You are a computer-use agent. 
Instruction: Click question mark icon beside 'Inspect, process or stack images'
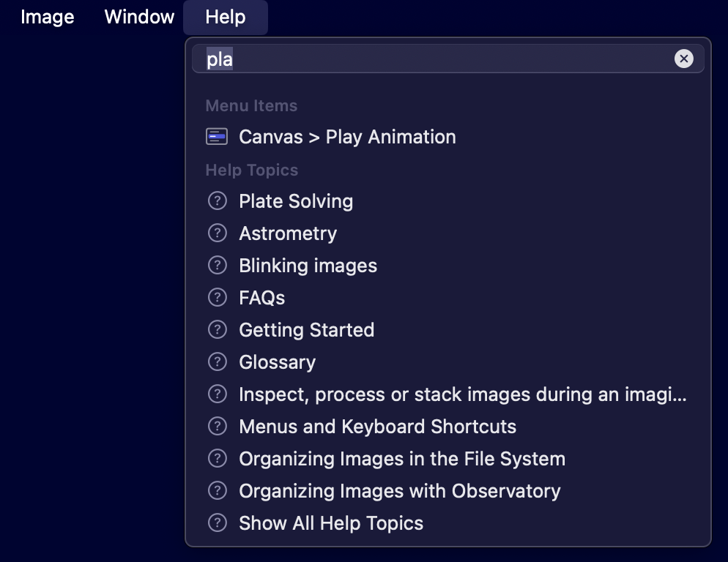click(x=218, y=394)
